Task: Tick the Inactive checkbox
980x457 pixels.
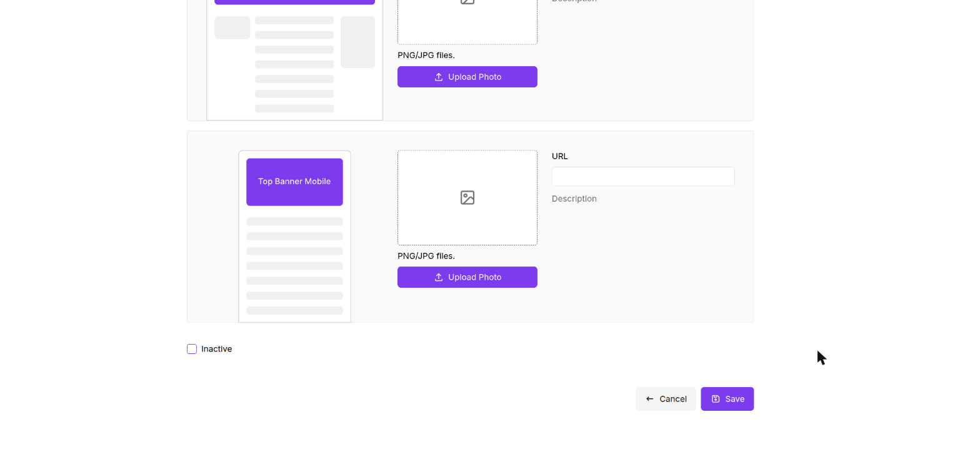Action: coord(192,349)
